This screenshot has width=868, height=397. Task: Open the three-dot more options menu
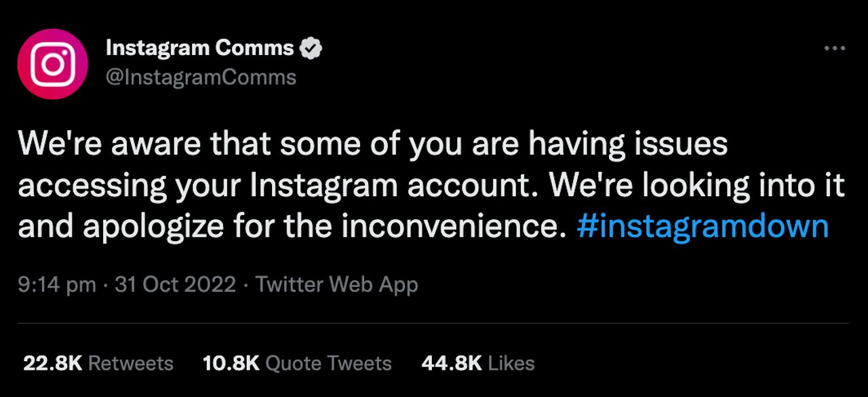click(834, 49)
